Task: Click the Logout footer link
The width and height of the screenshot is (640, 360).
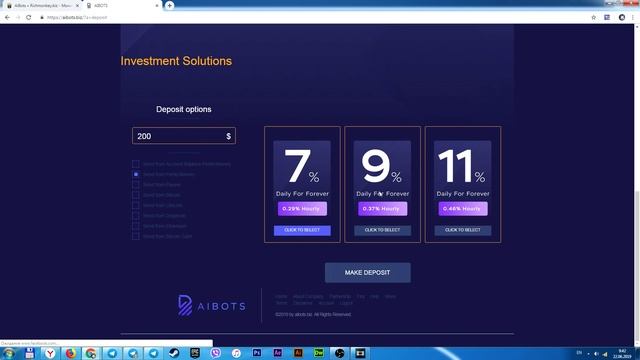Action: coord(346,303)
